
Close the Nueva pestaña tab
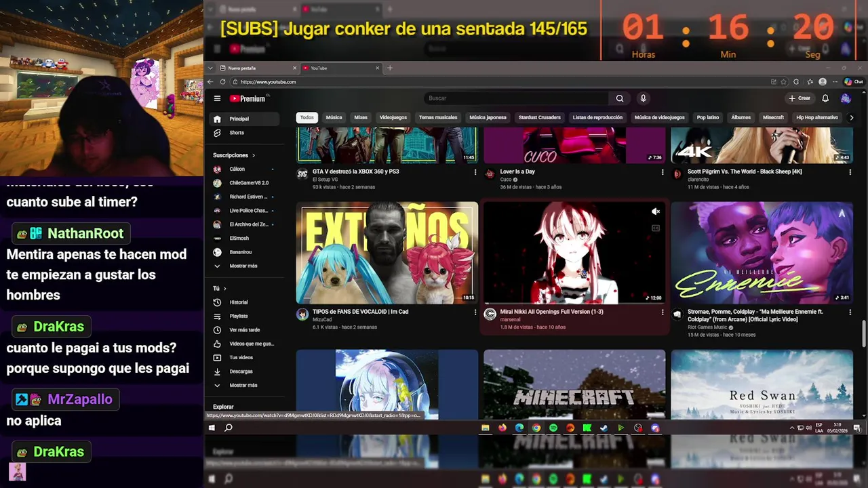point(294,68)
